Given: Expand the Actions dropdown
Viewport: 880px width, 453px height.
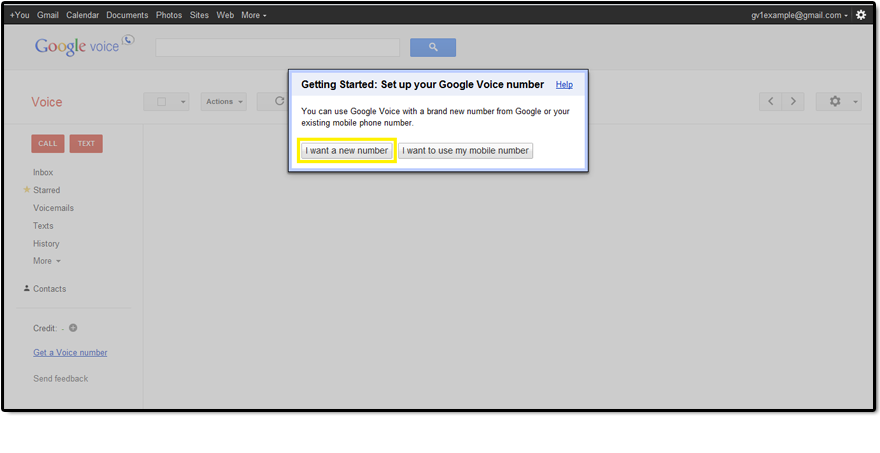Looking at the screenshot, I should [x=224, y=101].
